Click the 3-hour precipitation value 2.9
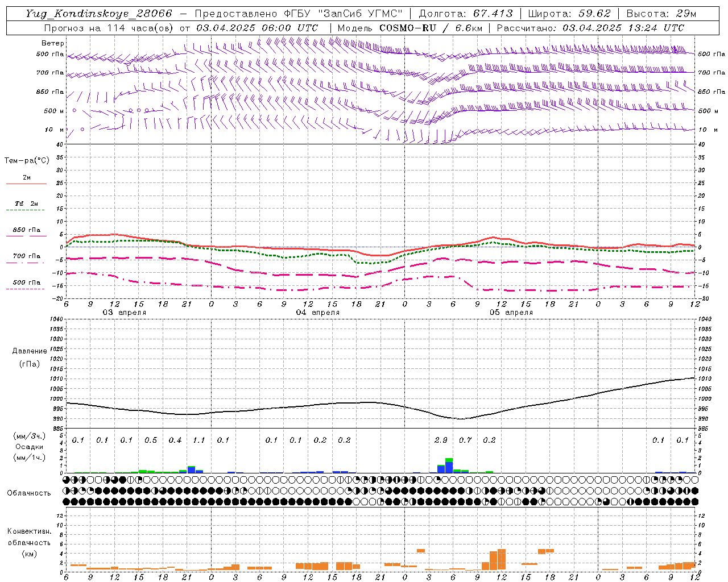 click(x=440, y=440)
